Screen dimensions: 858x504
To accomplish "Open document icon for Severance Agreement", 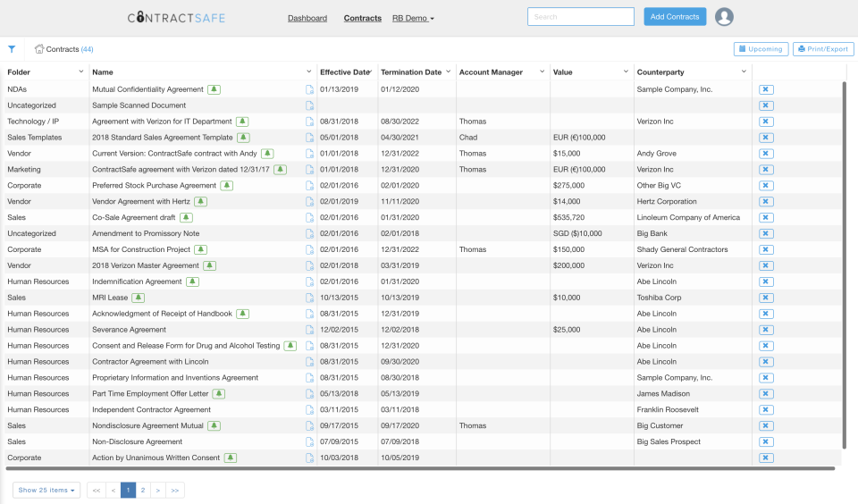I will 310,330.
